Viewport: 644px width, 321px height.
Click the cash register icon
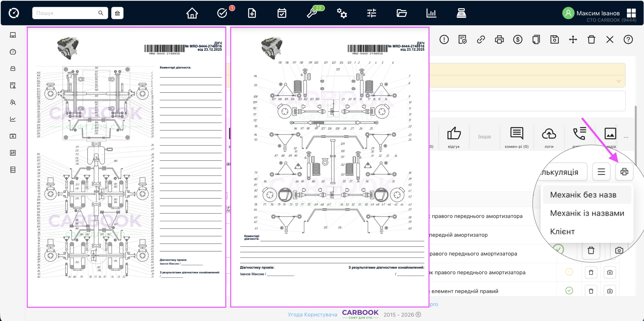click(x=461, y=13)
